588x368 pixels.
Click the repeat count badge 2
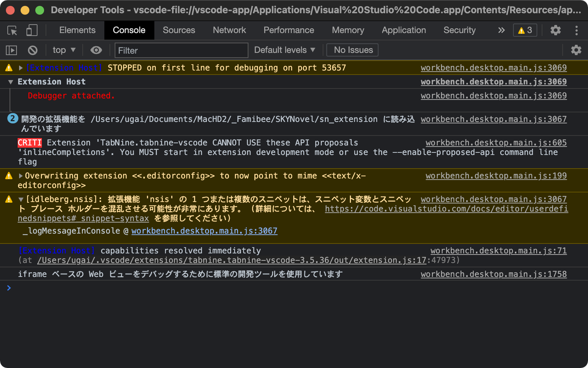[13, 118]
